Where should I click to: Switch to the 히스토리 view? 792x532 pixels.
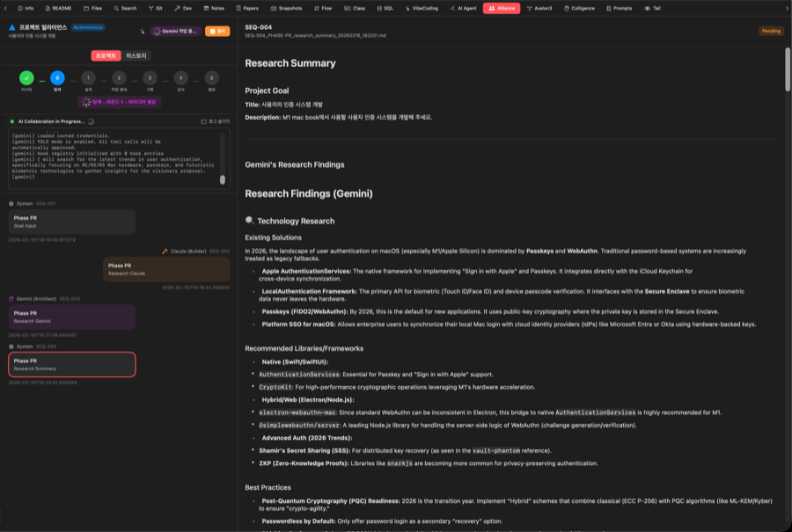click(x=136, y=55)
